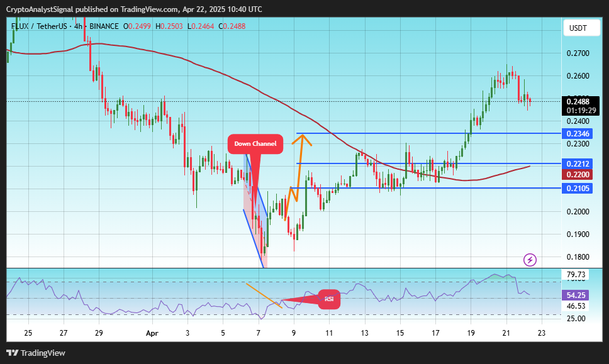609x364 pixels.
Task: Click the 0.2700 price axis tick
Action: click(x=578, y=53)
